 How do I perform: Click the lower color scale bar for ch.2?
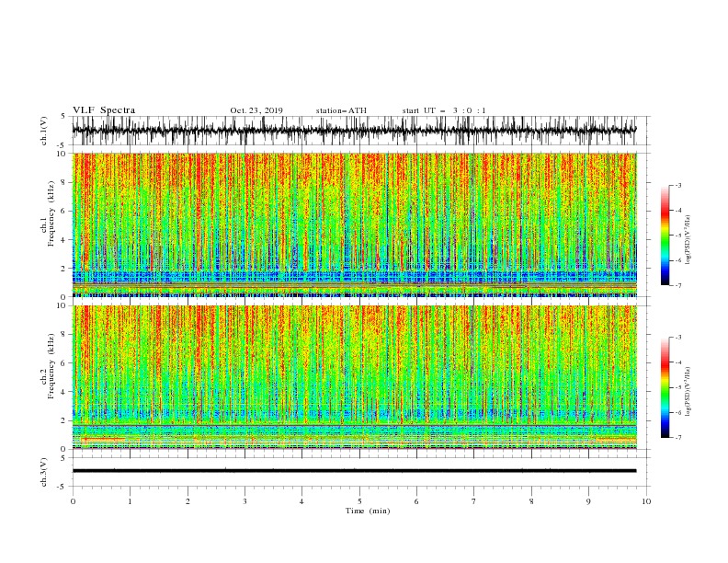point(665,387)
